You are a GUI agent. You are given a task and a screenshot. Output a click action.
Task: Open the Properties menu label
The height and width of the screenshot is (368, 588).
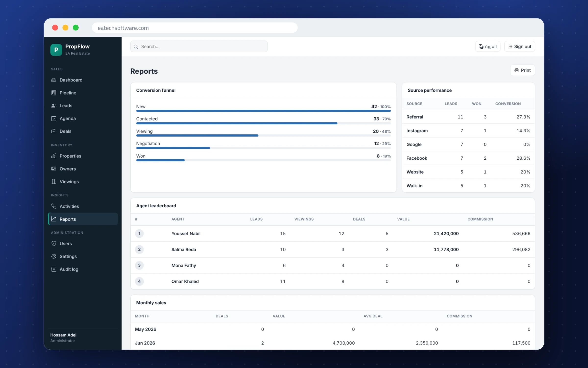point(70,156)
